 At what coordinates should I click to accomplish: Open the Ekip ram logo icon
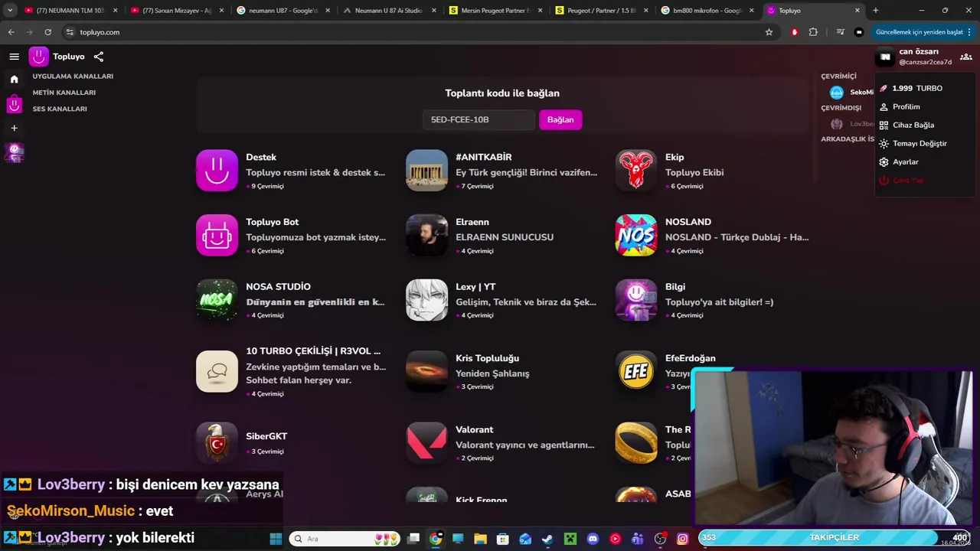click(x=636, y=170)
